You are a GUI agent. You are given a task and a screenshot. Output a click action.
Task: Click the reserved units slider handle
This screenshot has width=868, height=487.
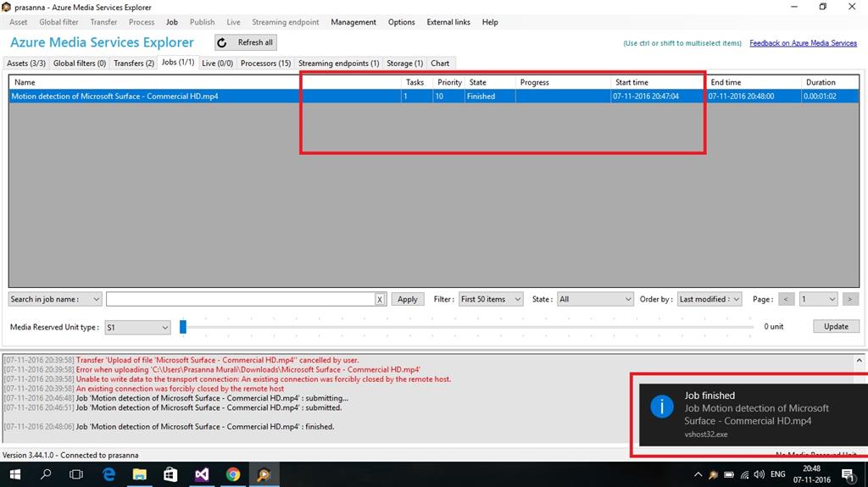click(x=183, y=327)
